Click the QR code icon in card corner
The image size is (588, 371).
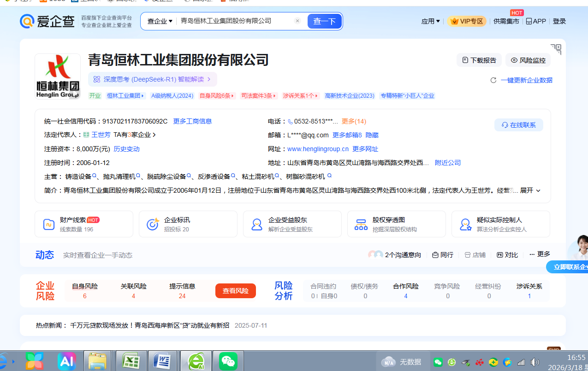coord(556,49)
